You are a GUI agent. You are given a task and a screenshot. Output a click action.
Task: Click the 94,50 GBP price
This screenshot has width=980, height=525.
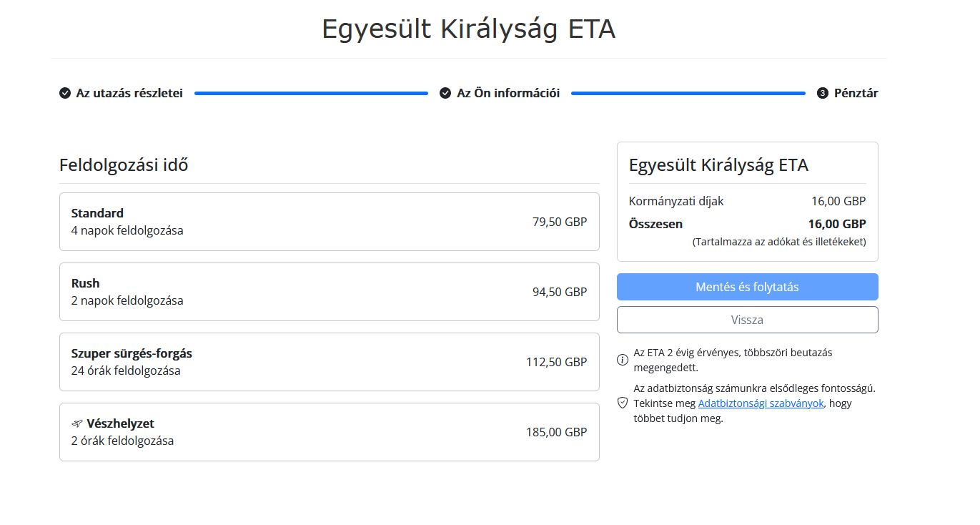coord(560,292)
